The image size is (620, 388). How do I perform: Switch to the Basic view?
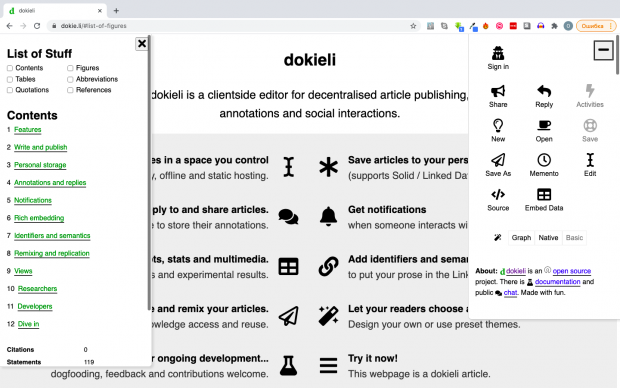tap(574, 238)
